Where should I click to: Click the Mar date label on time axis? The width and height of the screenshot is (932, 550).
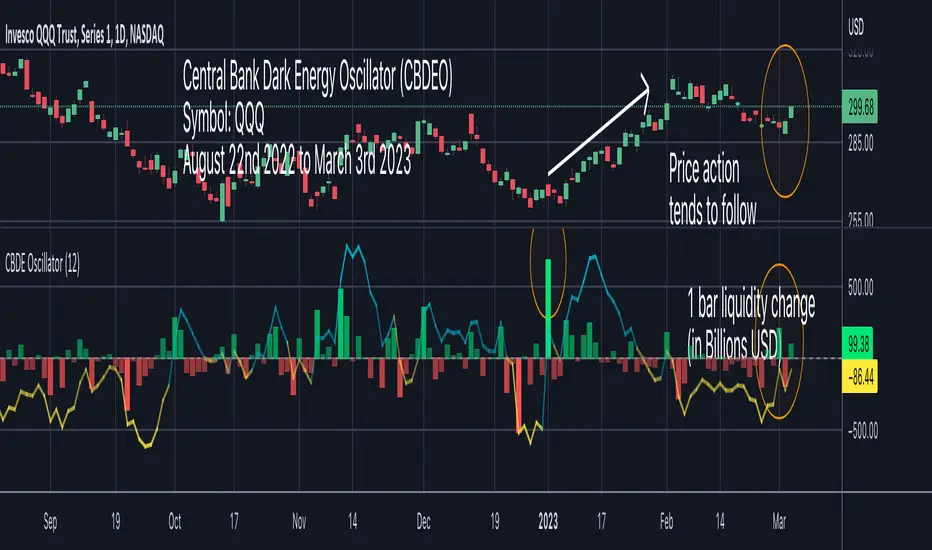click(779, 521)
